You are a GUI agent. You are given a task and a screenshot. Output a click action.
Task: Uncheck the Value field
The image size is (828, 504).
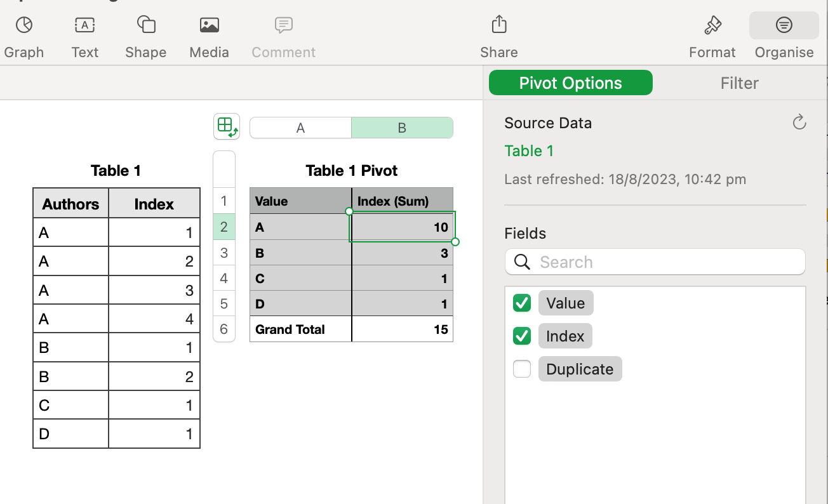[x=521, y=303]
